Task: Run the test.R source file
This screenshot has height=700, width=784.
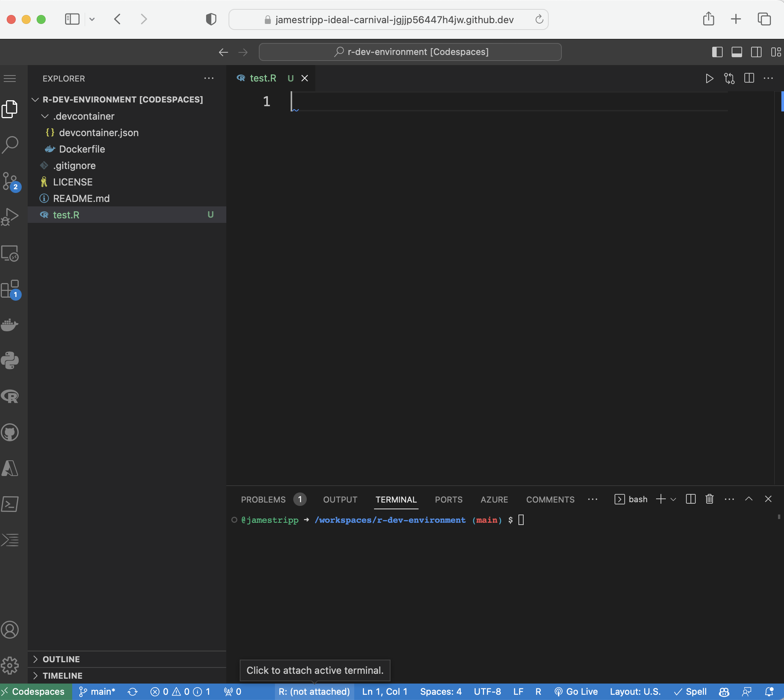Action: [709, 79]
